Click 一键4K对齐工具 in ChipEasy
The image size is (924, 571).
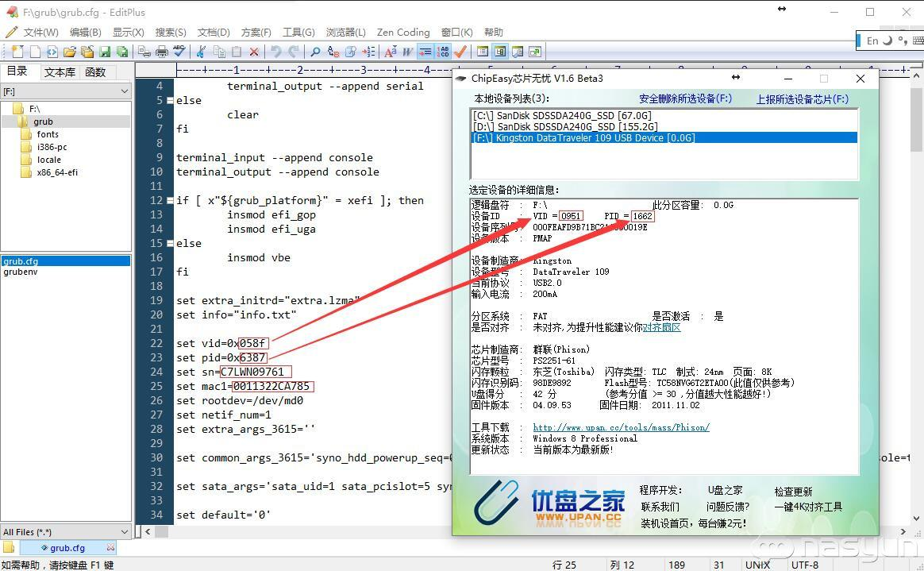pyautogui.click(x=808, y=507)
